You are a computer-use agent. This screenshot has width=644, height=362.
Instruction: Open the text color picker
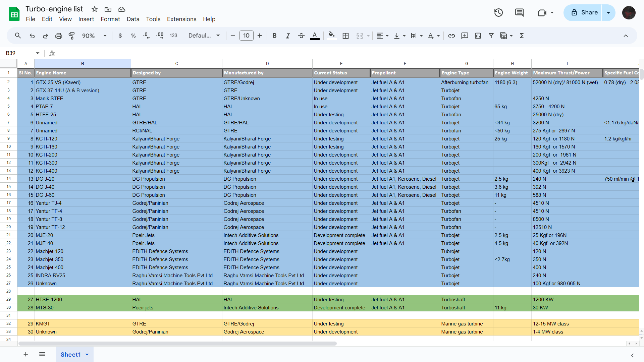point(315,36)
